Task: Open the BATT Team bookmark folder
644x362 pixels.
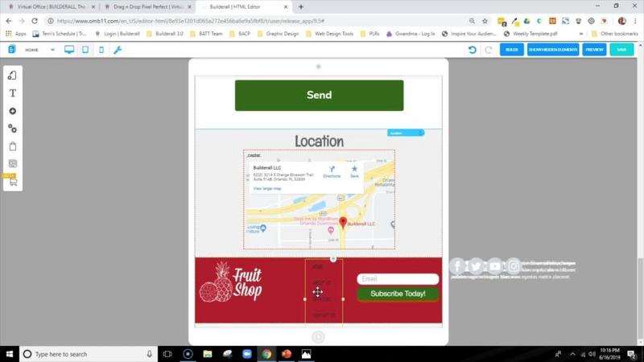Action: tap(206, 34)
